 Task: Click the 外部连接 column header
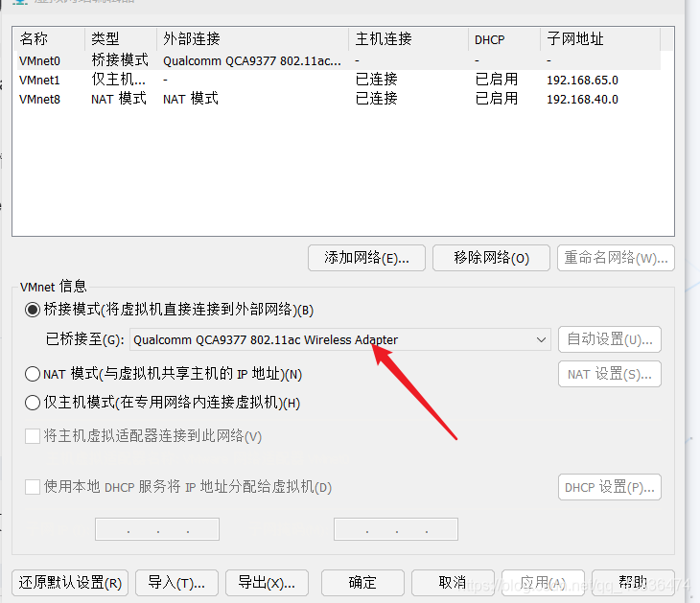point(253,39)
